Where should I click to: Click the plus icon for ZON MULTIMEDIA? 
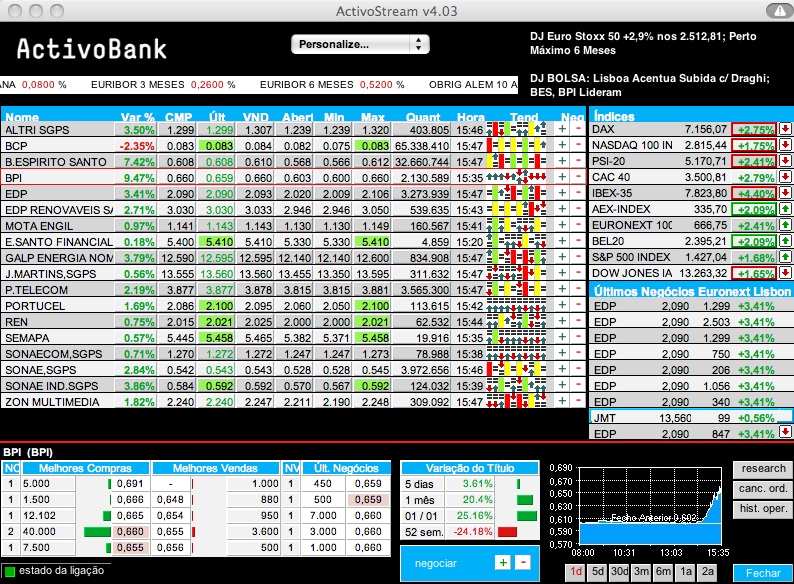(562, 401)
